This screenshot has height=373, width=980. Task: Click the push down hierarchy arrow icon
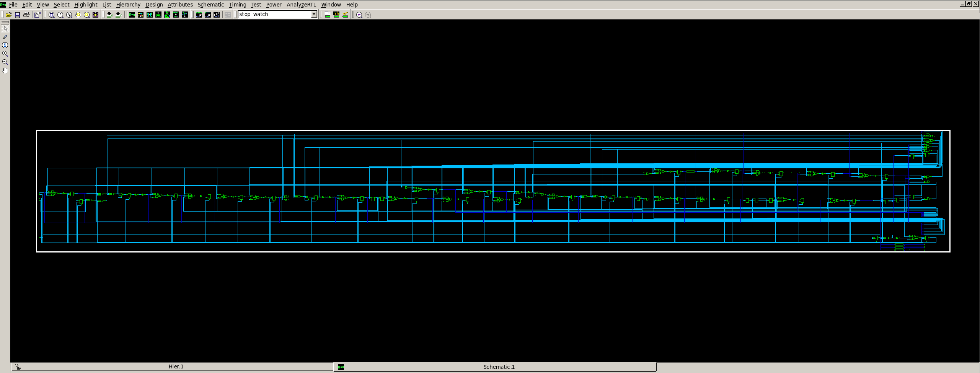click(109, 15)
